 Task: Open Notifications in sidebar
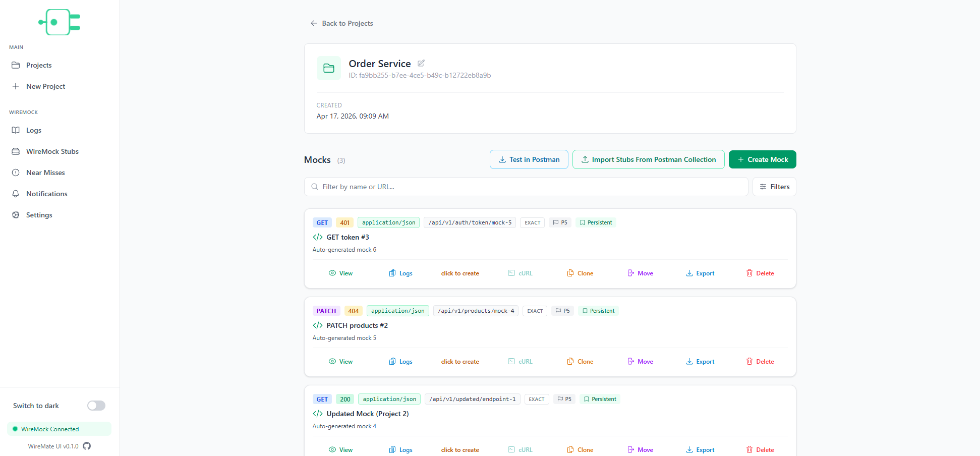coord(60,194)
